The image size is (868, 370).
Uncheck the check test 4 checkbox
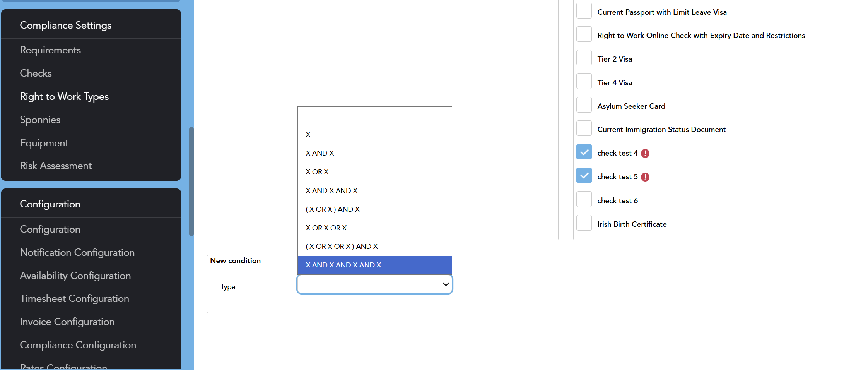(x=584, y=152)
